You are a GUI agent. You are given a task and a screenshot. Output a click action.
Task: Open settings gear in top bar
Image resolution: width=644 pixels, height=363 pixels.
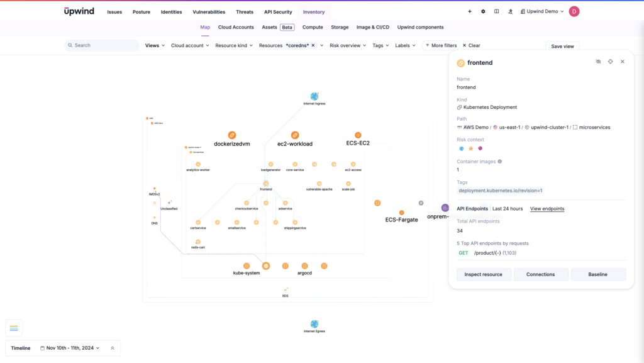pos(483,11)
